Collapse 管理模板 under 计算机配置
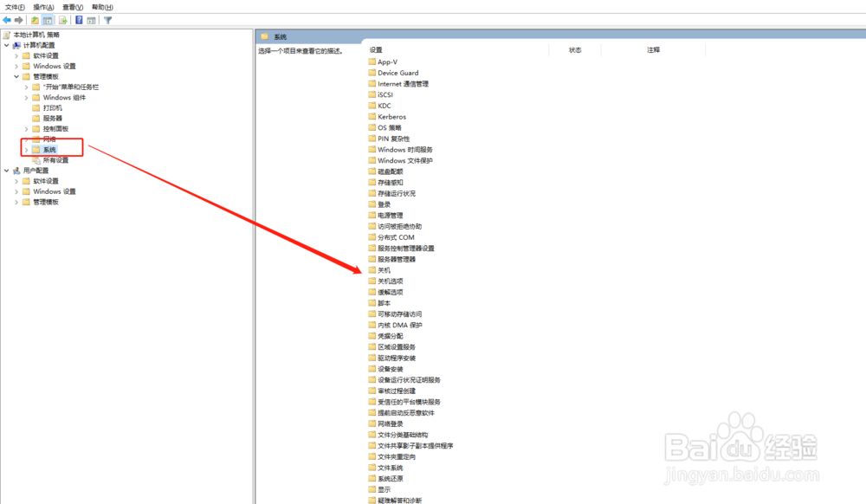866x504 pixels. click(16, 77)
